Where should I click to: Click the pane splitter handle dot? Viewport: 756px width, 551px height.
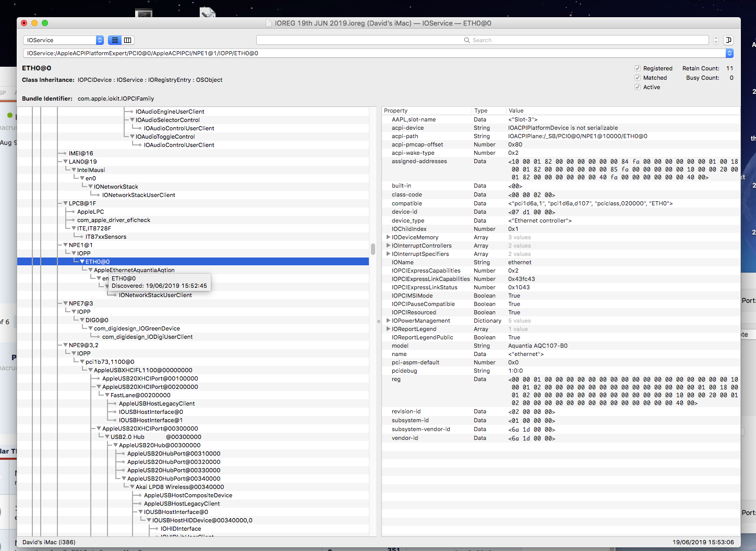[x=379, y=321]
